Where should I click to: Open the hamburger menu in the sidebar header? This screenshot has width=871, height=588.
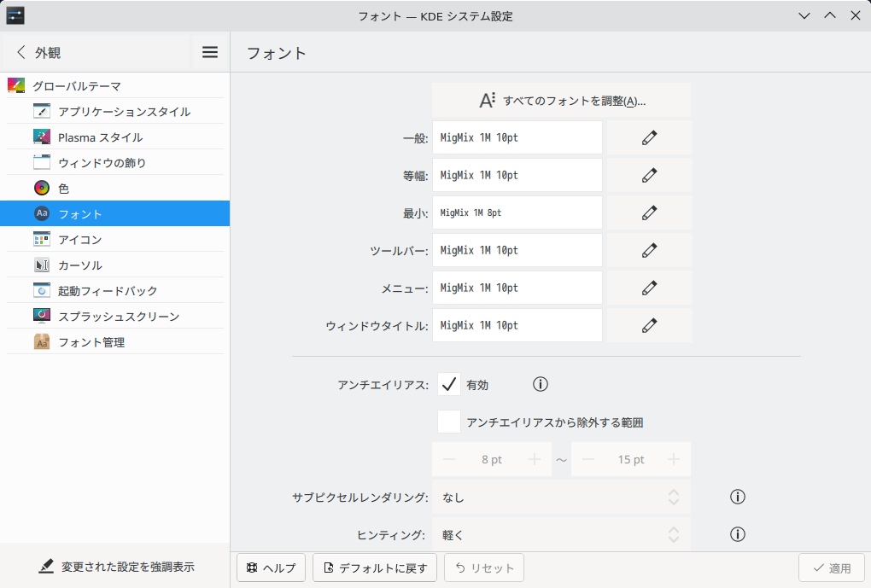tap(209, 52)
